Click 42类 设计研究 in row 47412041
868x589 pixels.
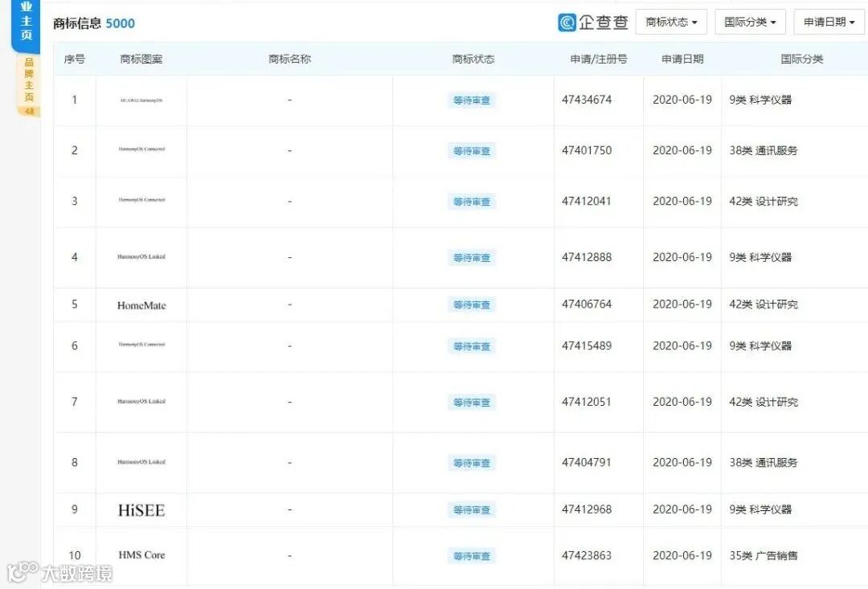point(764,202)
